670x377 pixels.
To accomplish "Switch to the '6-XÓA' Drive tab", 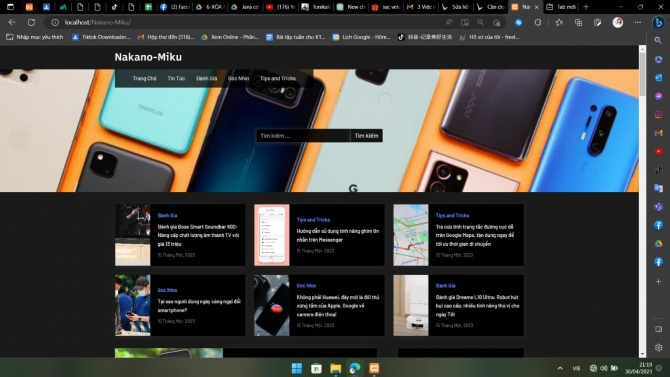I will click(209, 7).
